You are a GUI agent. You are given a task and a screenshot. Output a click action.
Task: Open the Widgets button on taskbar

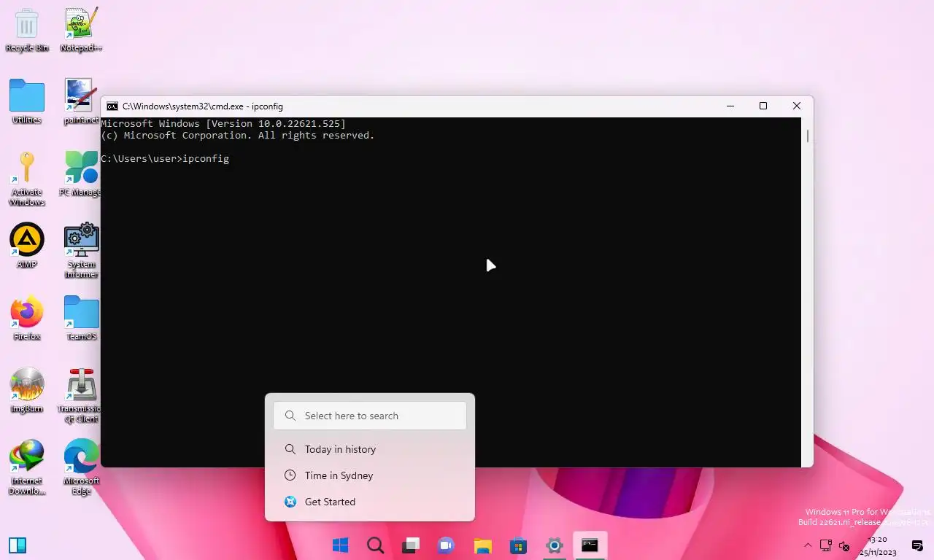point(18,545)
